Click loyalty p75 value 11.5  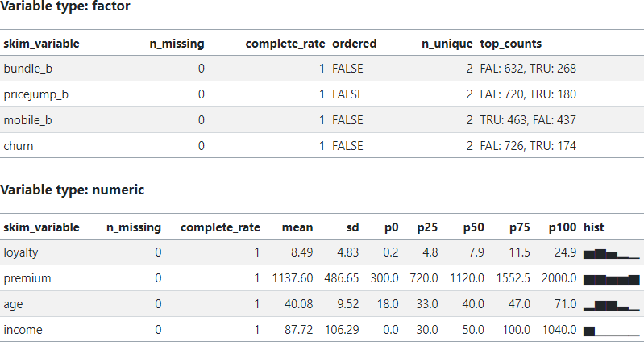coord(519,252)
